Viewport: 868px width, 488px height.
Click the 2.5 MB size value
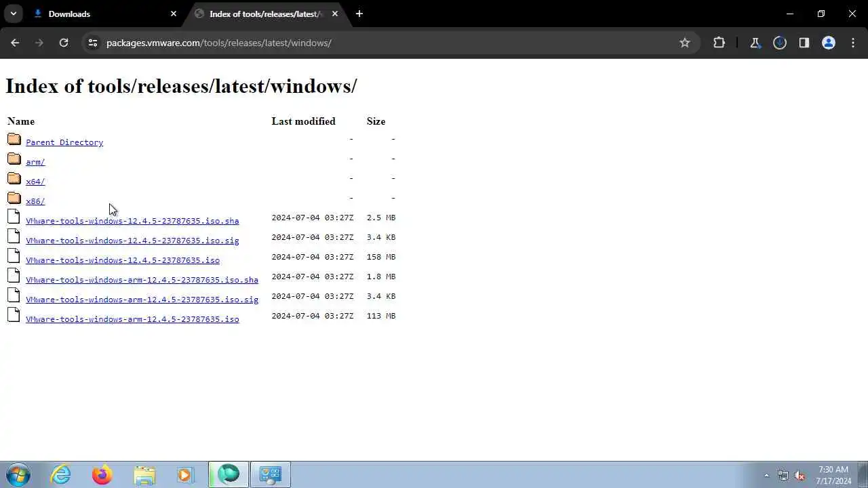click(381, 218)
